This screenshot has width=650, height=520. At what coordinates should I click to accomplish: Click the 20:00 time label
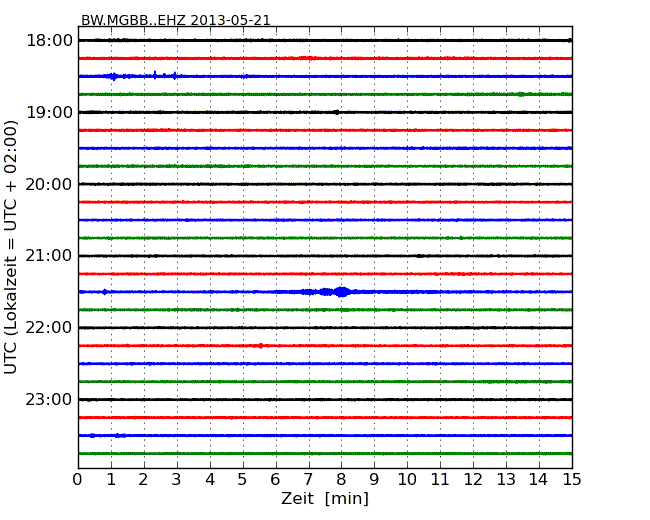pyautogui.click(x=49, y=184)
